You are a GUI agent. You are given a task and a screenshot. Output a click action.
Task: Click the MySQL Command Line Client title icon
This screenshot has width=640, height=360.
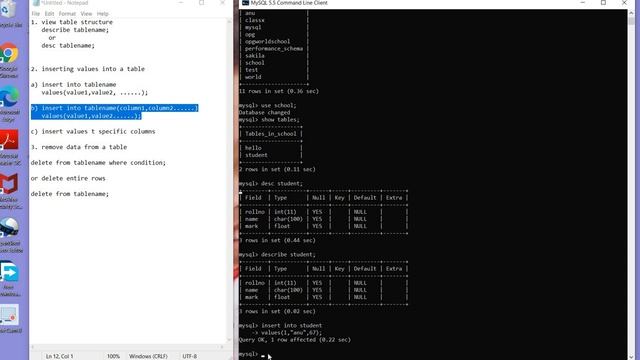tap(245, 3)
